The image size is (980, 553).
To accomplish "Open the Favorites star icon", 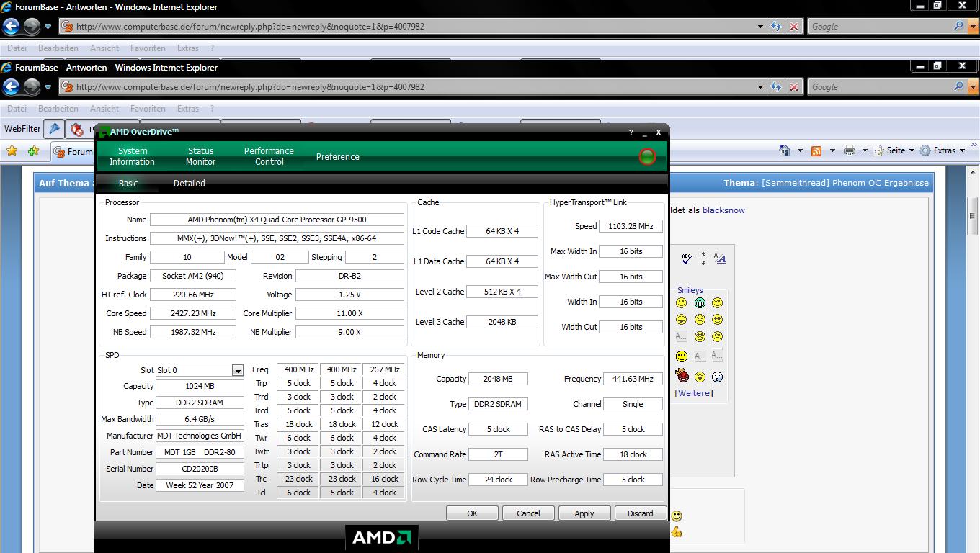I will 12,150.
